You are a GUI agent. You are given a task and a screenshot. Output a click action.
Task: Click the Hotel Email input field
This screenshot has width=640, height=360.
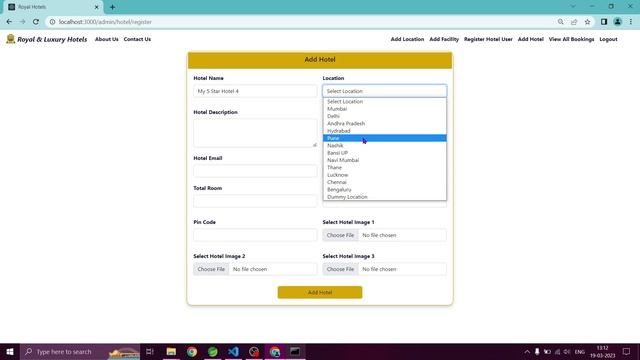pos(255,171)
